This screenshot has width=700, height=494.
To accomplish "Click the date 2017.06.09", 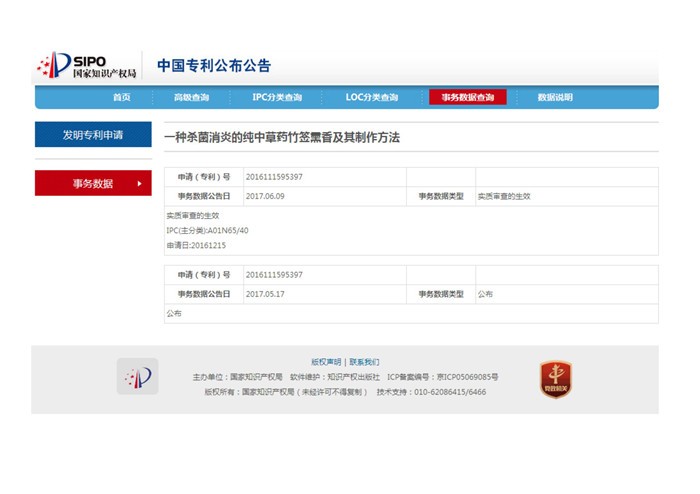I will click(265, 196).
